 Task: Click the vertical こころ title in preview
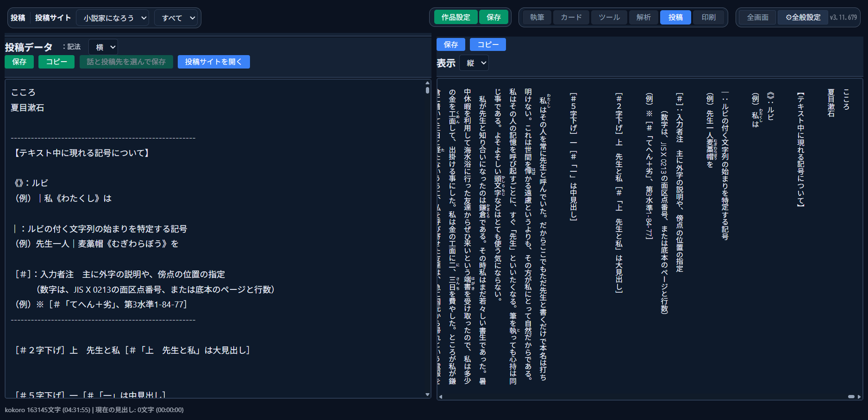pos(846,99)
